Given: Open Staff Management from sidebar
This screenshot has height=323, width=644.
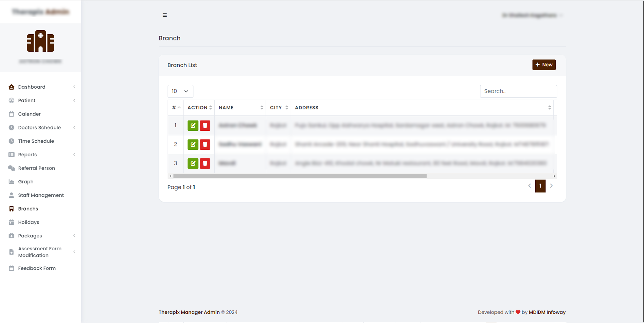Looking at the screenshot, I should (41, 195).
